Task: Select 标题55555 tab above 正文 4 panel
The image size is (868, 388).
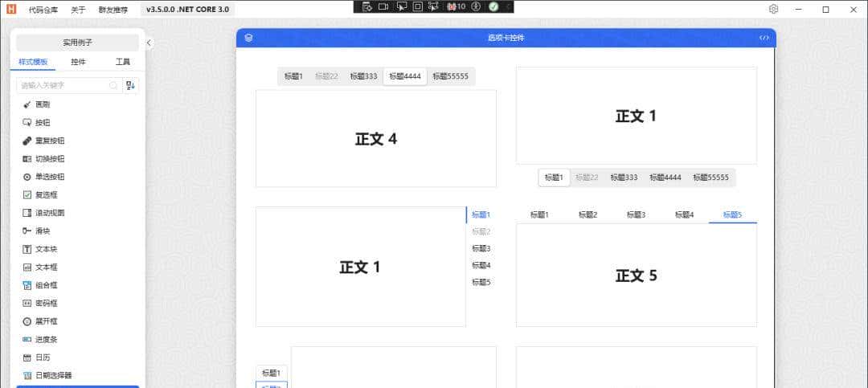Action: [450, 76]
